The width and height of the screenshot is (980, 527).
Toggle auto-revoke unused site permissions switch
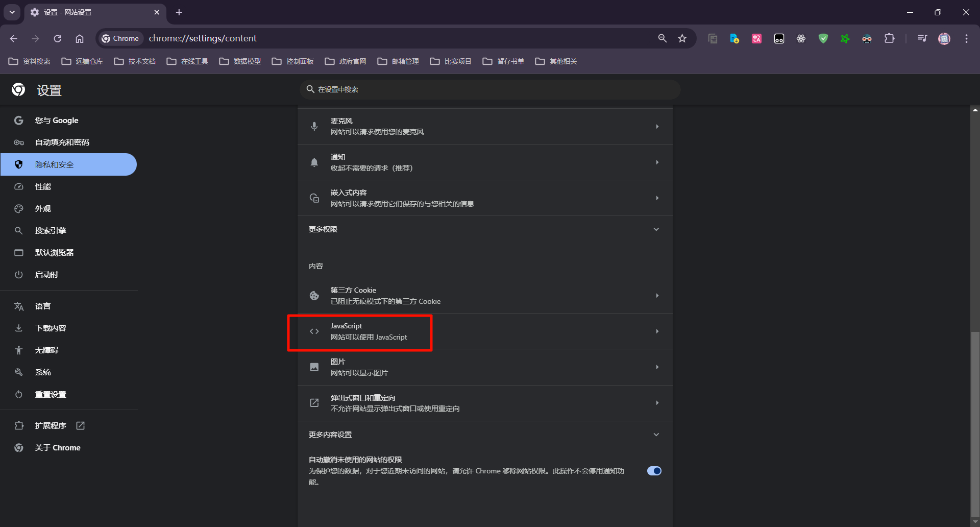point(654,471)
